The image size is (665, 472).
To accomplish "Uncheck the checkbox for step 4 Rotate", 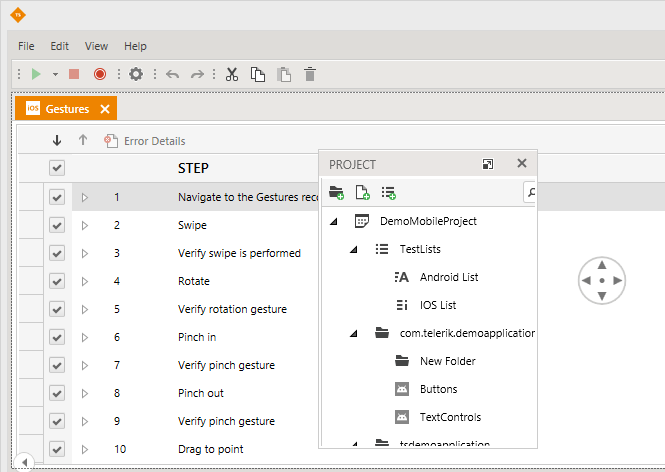I will pos(57,281).
